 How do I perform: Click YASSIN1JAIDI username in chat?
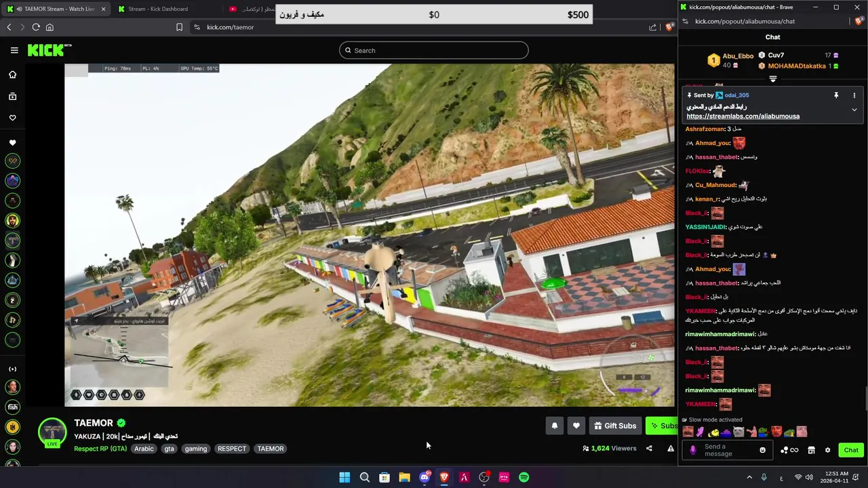[705, 227]
